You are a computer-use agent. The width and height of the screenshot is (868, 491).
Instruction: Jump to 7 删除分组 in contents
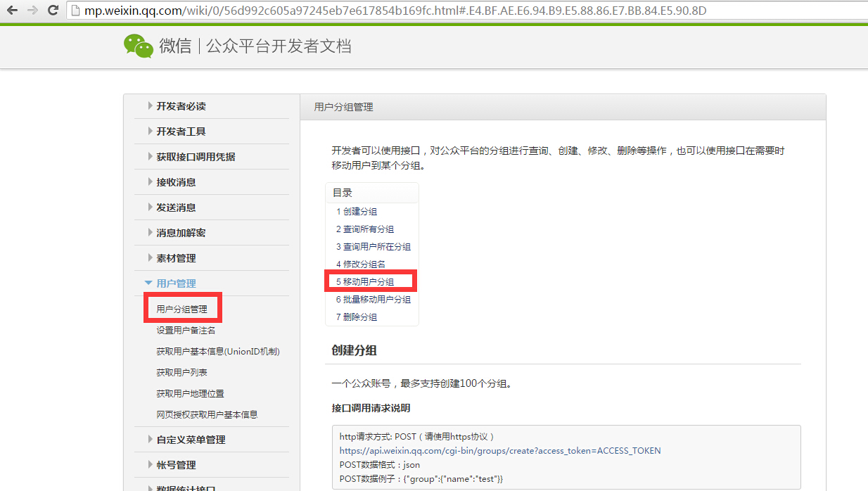(x=357, y=317)
